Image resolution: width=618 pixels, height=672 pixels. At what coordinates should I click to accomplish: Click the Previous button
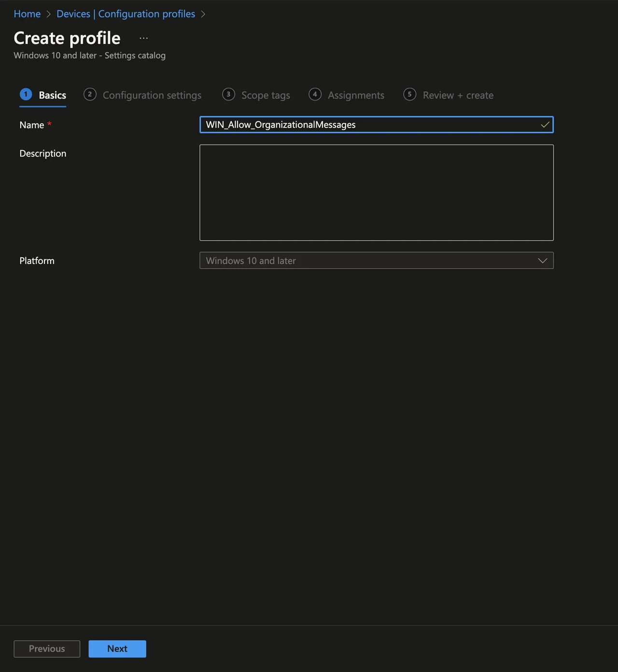47,649
